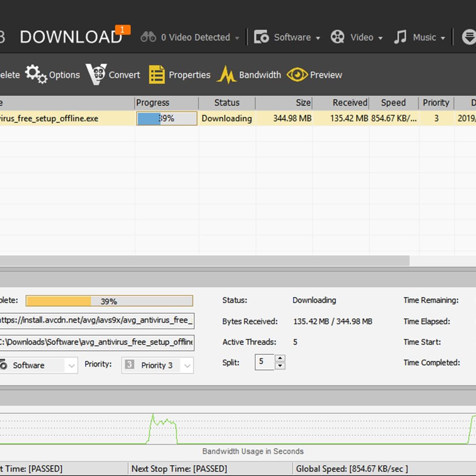Click the Global Speed status bar entry
Image resolution: width=476 pixels, height=476 pixels.
tap(352, 469)
